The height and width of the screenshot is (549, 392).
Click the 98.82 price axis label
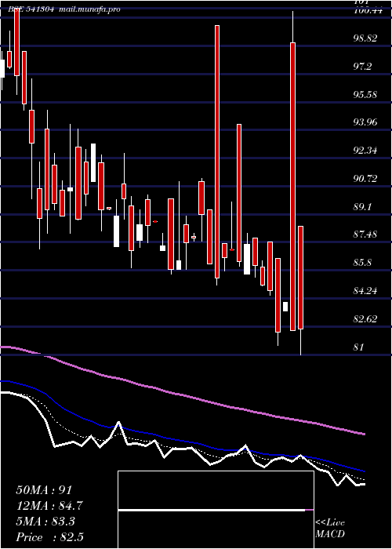tap(365, 38)
